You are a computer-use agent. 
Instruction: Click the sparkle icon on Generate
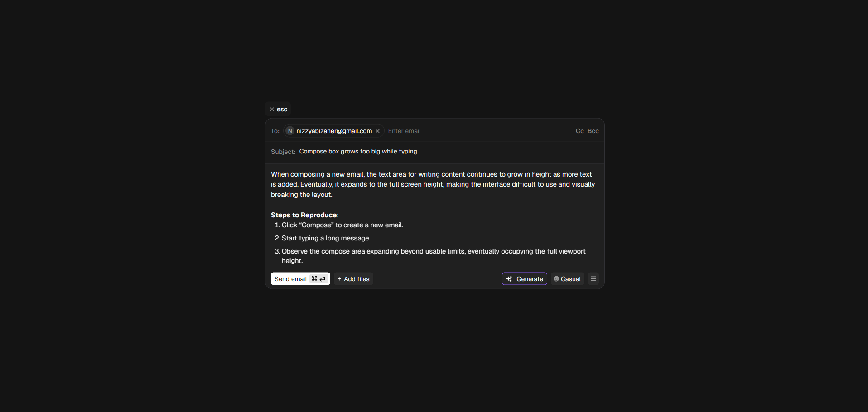pyautogui.click(x=509, y=279)
